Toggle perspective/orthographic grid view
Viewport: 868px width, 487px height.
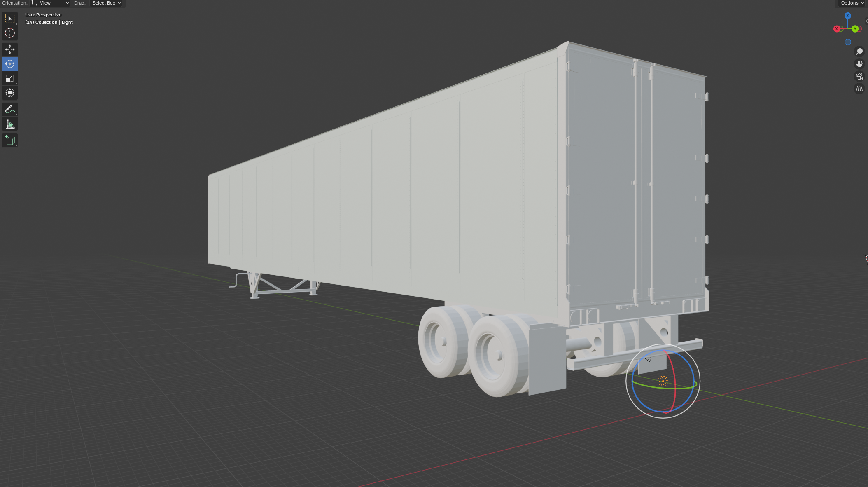point(859,89)
